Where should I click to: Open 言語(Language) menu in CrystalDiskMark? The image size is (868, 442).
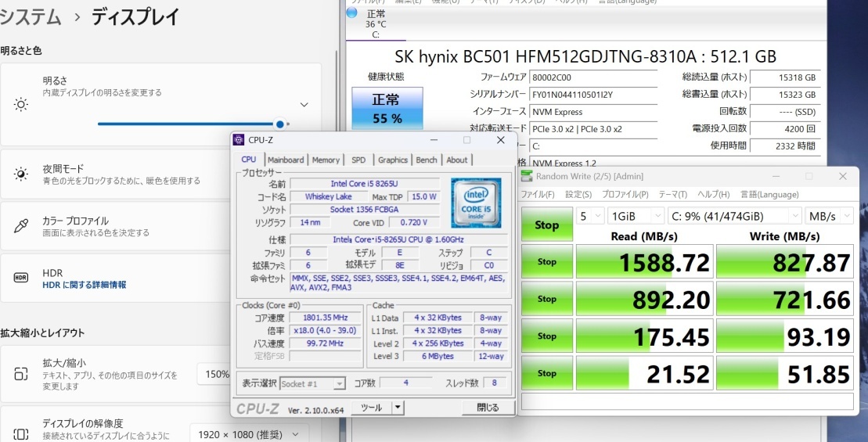(x=769, y=195)
